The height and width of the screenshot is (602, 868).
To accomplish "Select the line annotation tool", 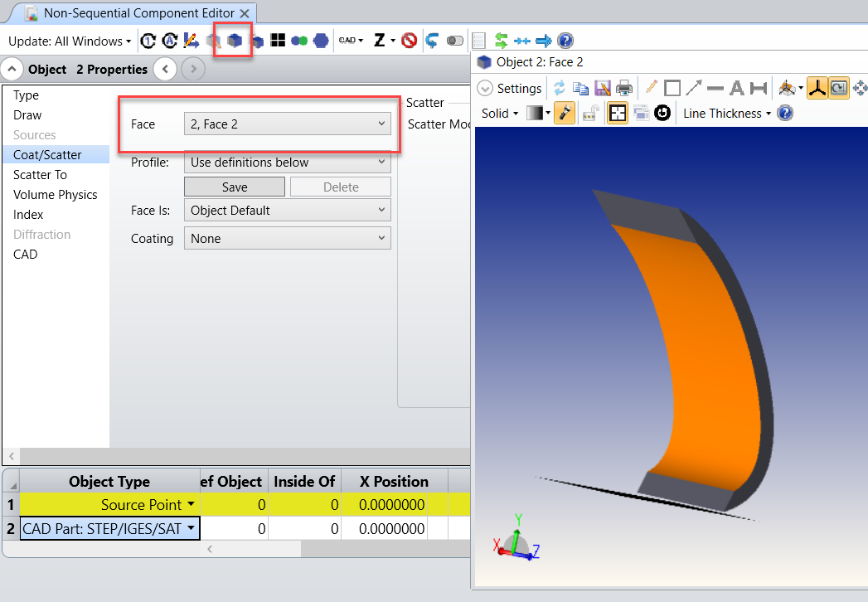I will pyautogui.click(x=715, y=88).
